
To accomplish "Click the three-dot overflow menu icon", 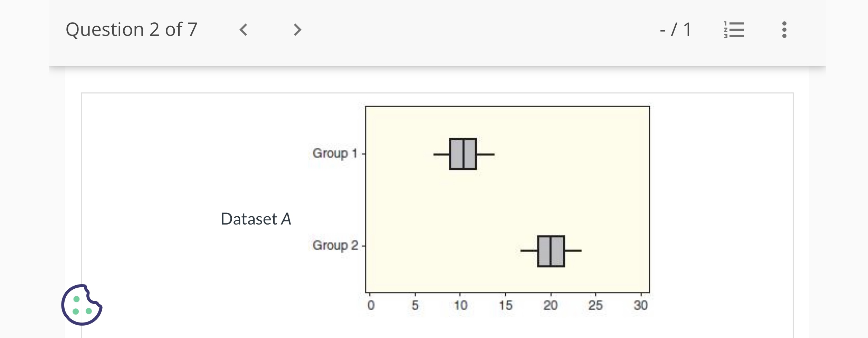I will coord(784,30).
